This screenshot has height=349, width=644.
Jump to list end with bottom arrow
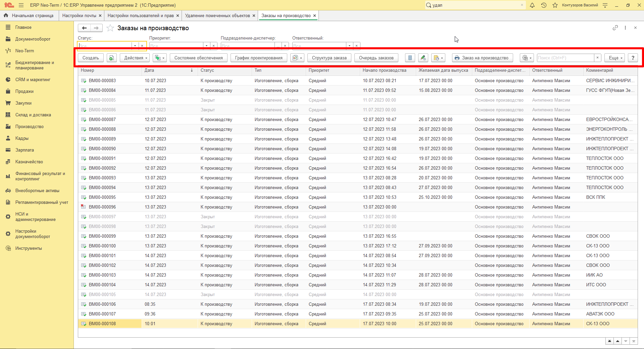click(634, 341)
